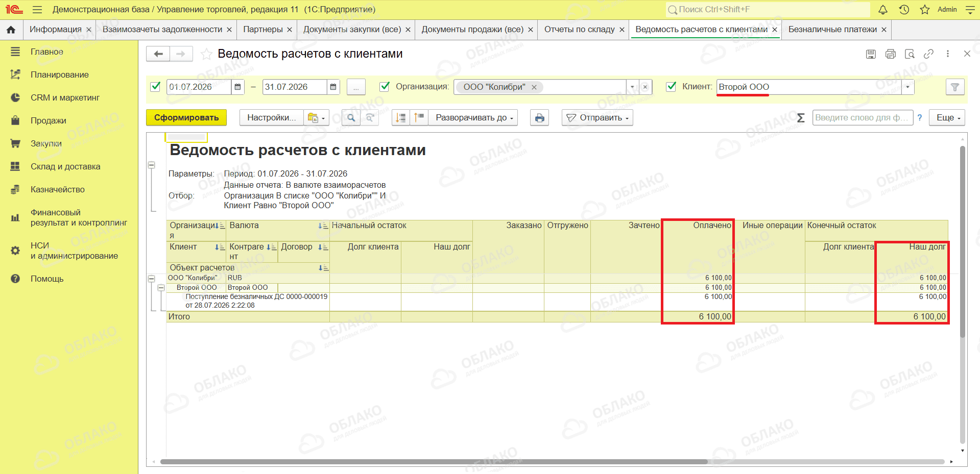Switch to the Отчеты по складу tab
This screenshot has width=980, height=474.
coord(580,30)
